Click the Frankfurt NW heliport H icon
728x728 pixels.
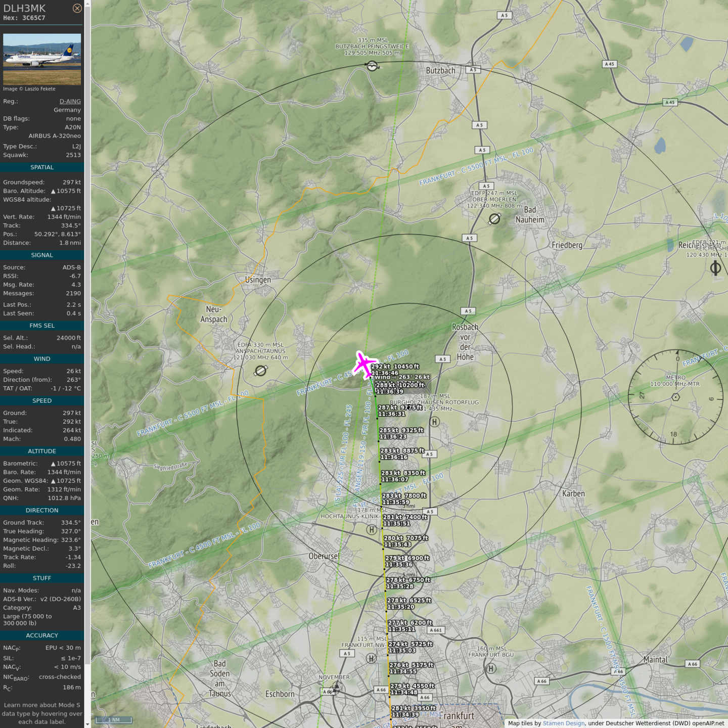[371, 658]
